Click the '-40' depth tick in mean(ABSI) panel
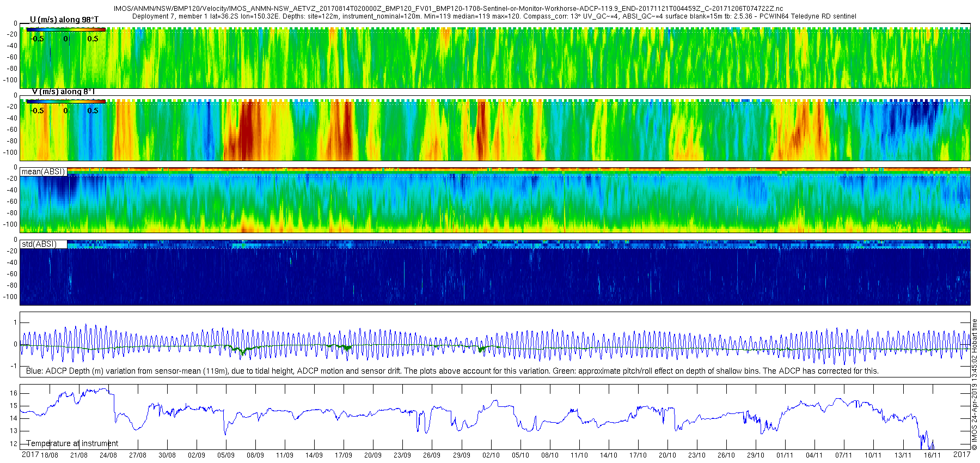This screenshot has height=463, width=980. tap(12, 190)
